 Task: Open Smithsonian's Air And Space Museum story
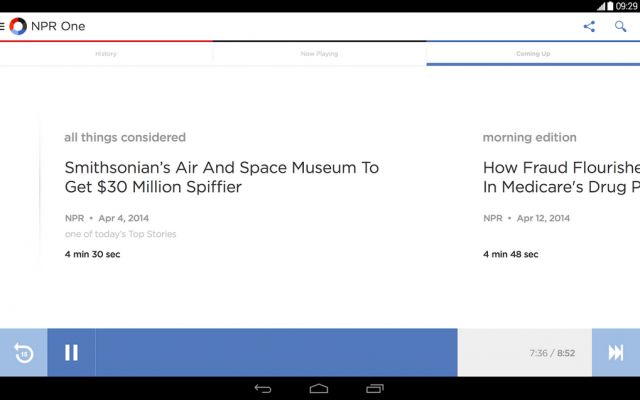222,177
